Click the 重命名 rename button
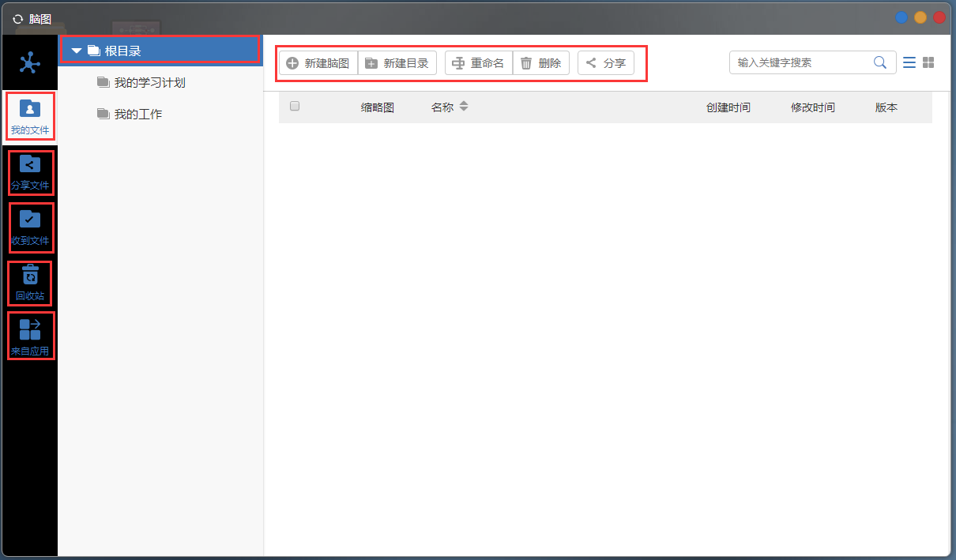 [x=479, y=63]
